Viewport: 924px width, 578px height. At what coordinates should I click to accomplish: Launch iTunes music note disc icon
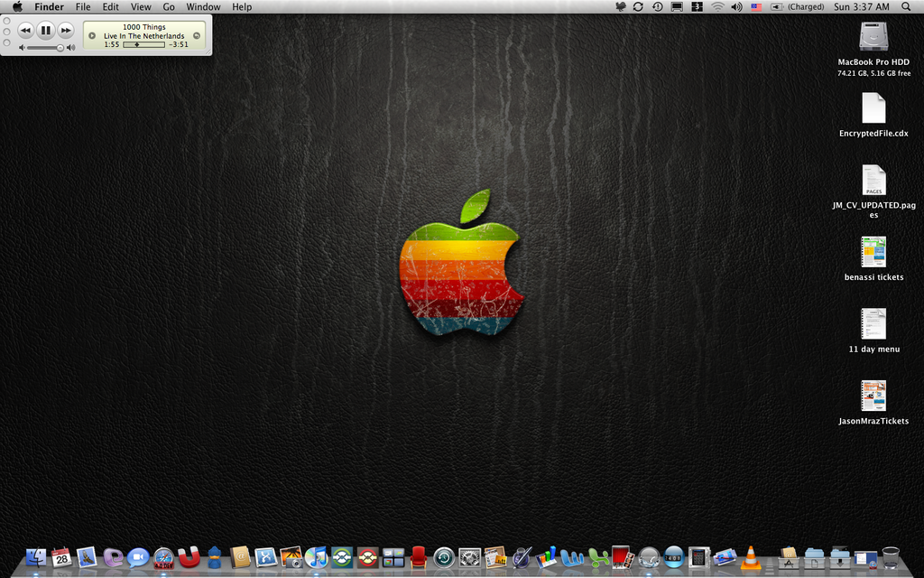pos(316,557)
